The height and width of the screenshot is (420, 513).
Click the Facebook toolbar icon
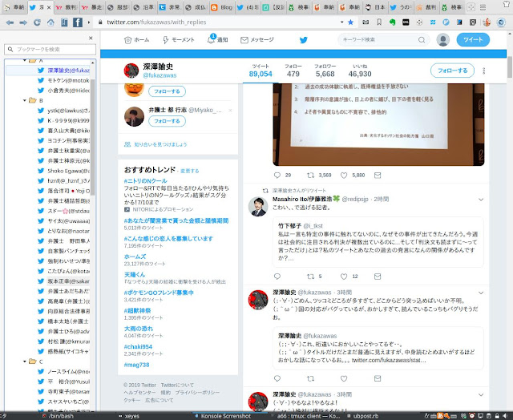[77, 22]
